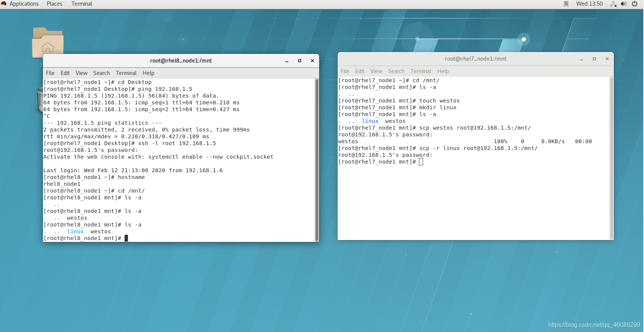Click the 'rhel8_node1' hostname output line
This screenshot has width=644, height=332.
(x=62, y=184)
